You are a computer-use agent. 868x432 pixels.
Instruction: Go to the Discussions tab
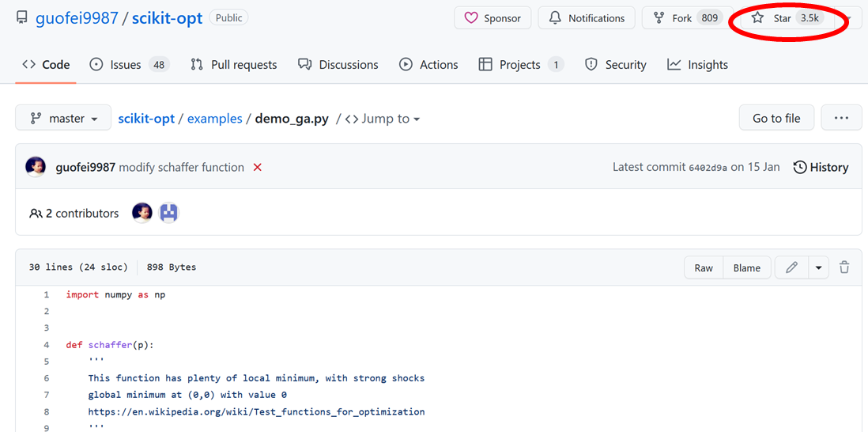click(338, 65)
